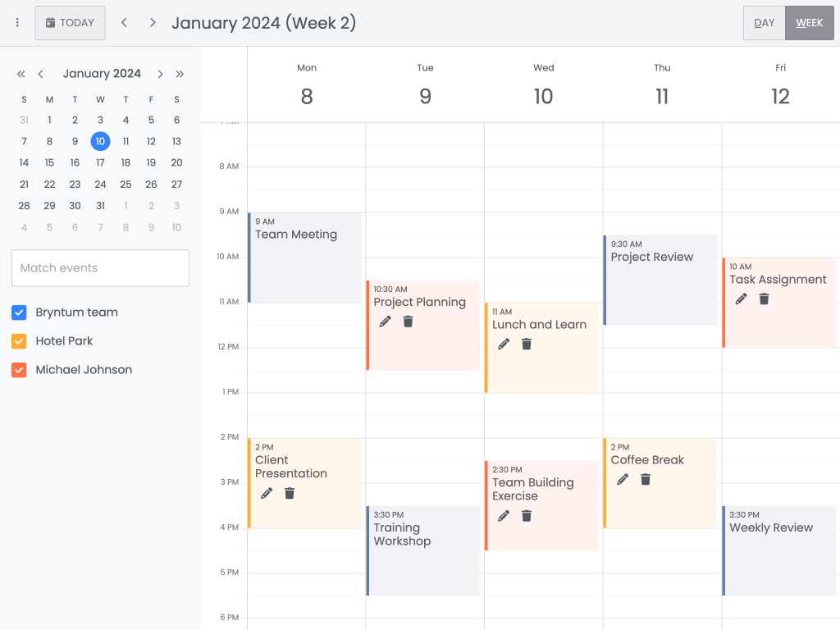
Task: Select Monday 8 column header
Action: pyautogui.click(x=307, y=85)
